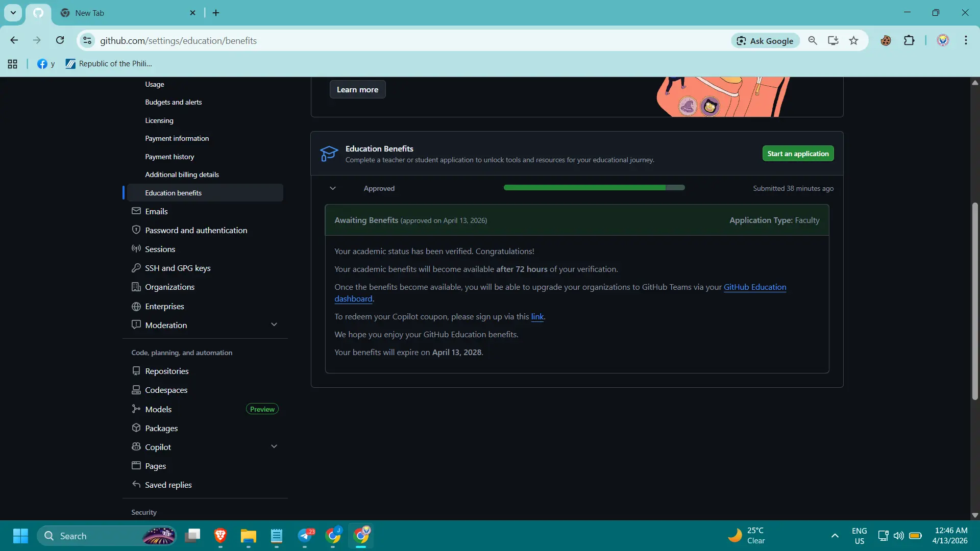Launch Brave browser from the taskbar

point(220,536)
